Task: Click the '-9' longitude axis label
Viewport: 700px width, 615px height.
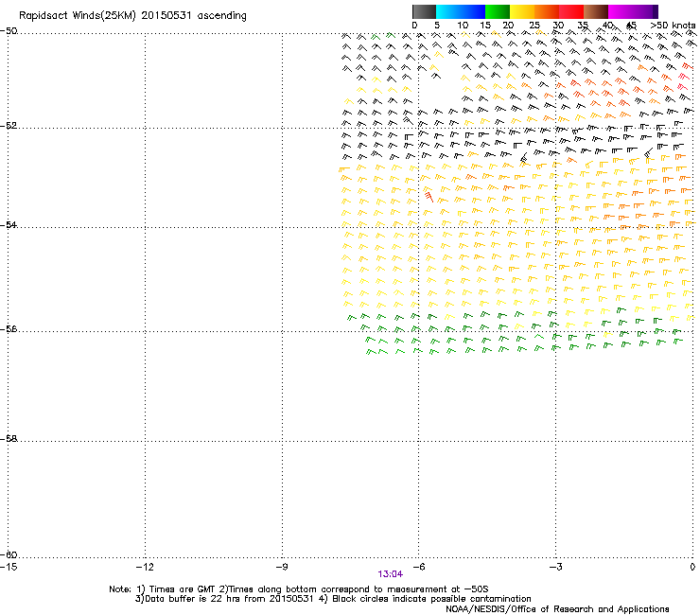Action: tap(282, 567)
